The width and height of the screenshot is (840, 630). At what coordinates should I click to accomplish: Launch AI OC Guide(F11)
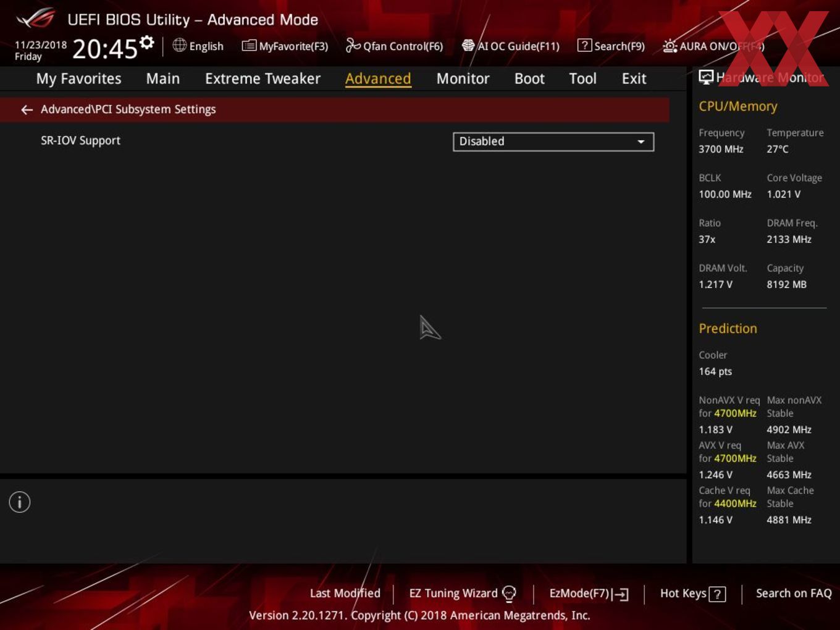511,46
